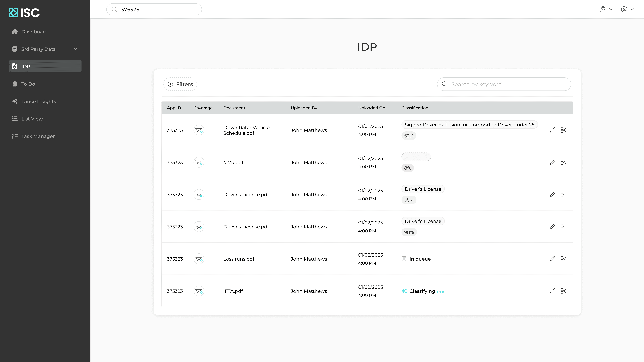
Task: Click scissors for user-verified Driver's License.pdf
Action: (x=563, y=195)
